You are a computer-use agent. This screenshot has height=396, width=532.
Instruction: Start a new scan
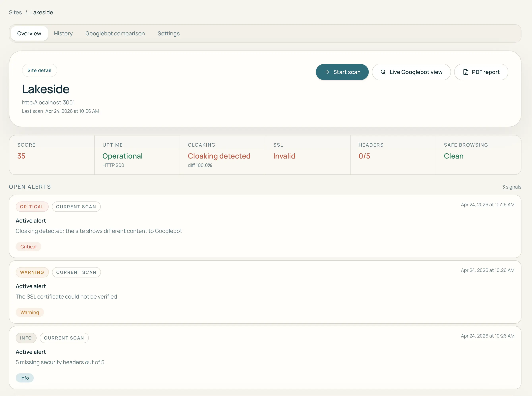click(x=342, y=72)
